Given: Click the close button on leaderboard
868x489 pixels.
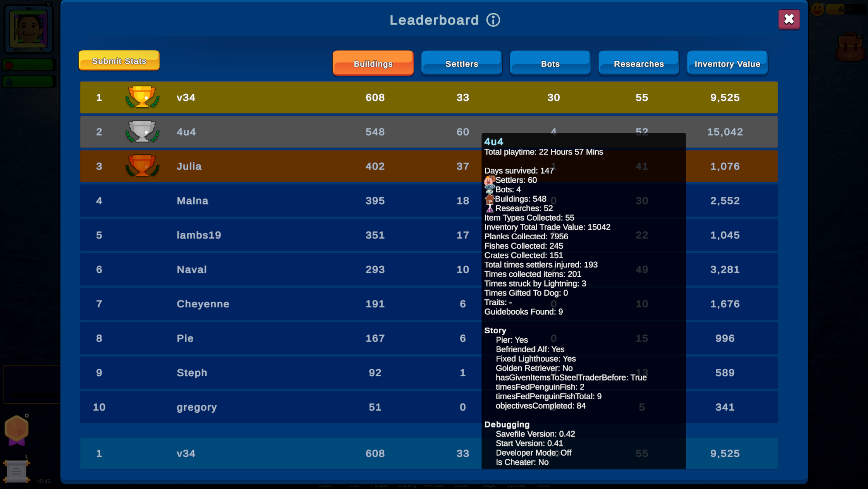Looking at the screenshot, I should click(x=789, y=19).
